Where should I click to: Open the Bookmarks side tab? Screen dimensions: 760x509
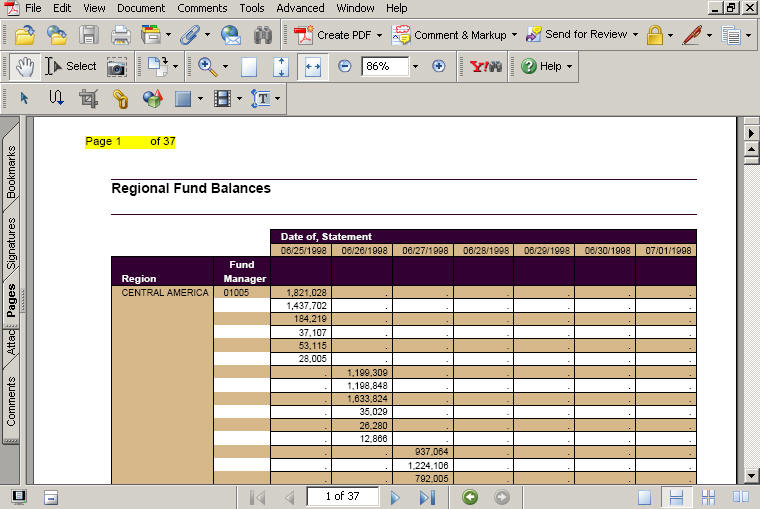pos(11,171)
